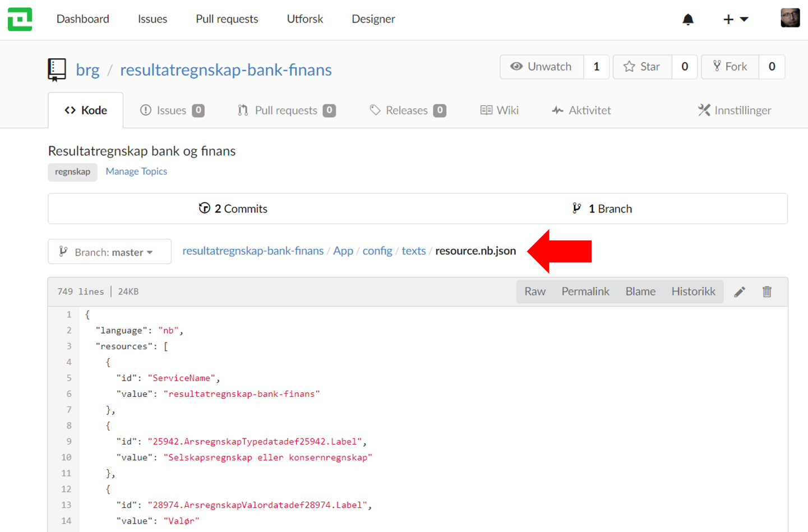This screenshot has height=532, width=808.
Task: View the 1 Branch list
Action: (602, 209)
